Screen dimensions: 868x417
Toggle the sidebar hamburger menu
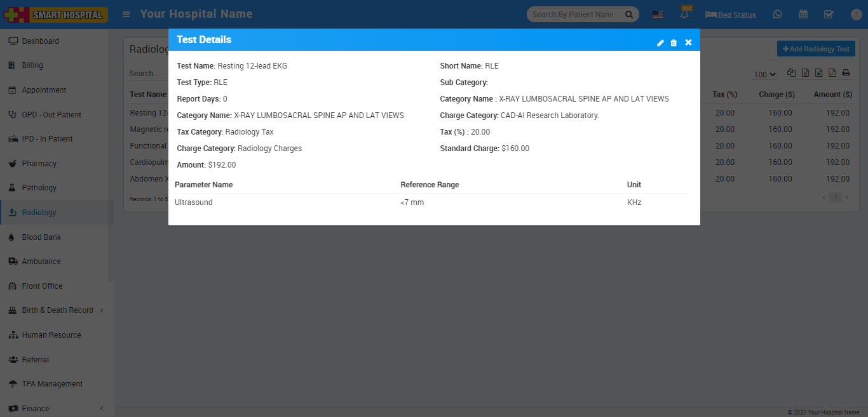click(127, 14)
